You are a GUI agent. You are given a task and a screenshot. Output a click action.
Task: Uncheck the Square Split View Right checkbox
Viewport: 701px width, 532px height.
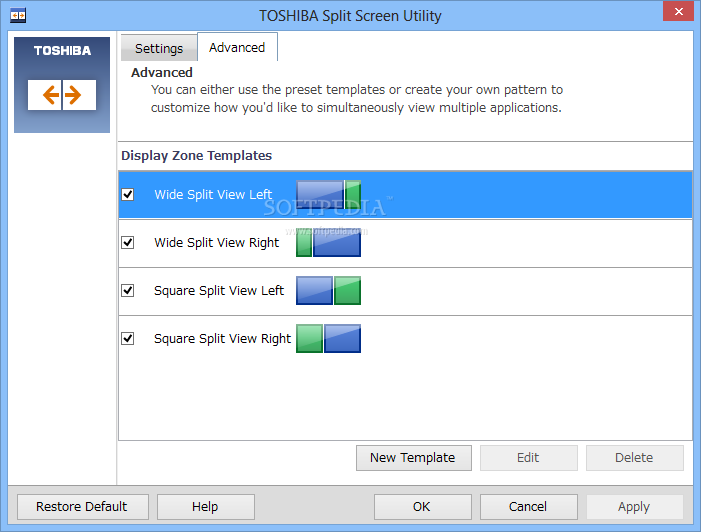click(128, 338)
